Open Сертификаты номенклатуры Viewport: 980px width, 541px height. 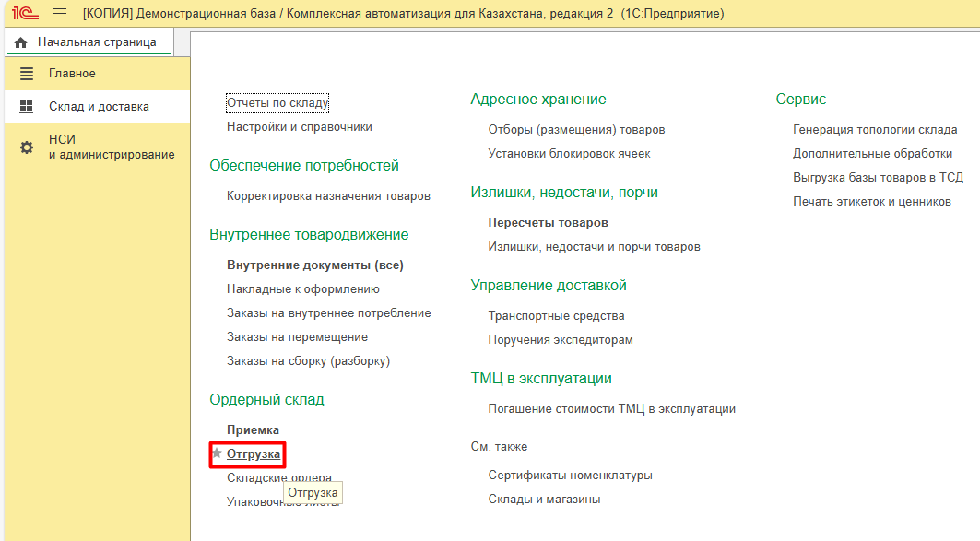[x=570, y=476]
